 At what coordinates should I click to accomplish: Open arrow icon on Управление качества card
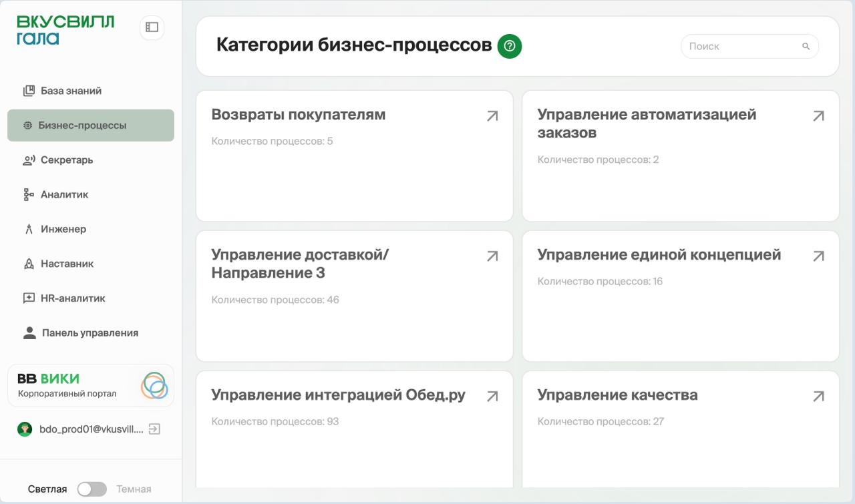pyautogui.click(x=818, y=397)
